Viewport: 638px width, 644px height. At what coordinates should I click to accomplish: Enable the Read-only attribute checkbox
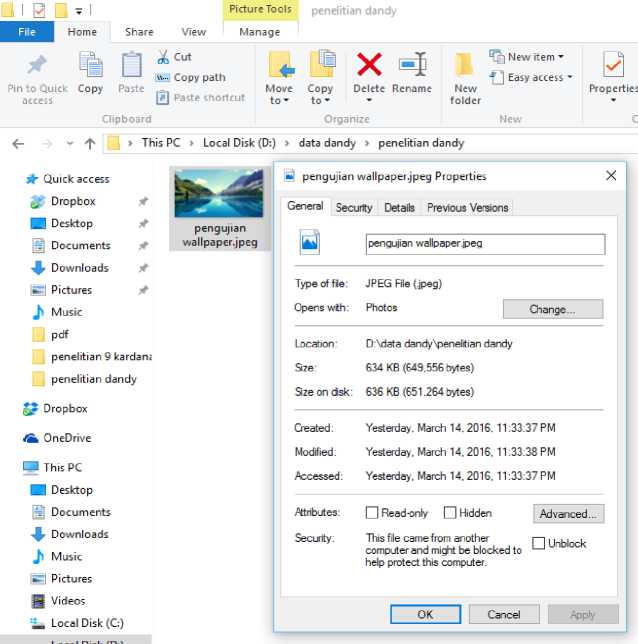(372, 513)
